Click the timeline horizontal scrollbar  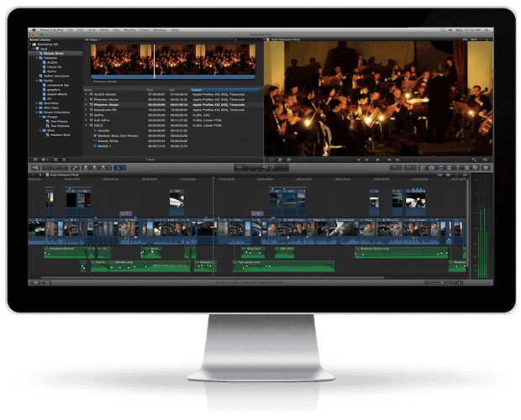213,277
